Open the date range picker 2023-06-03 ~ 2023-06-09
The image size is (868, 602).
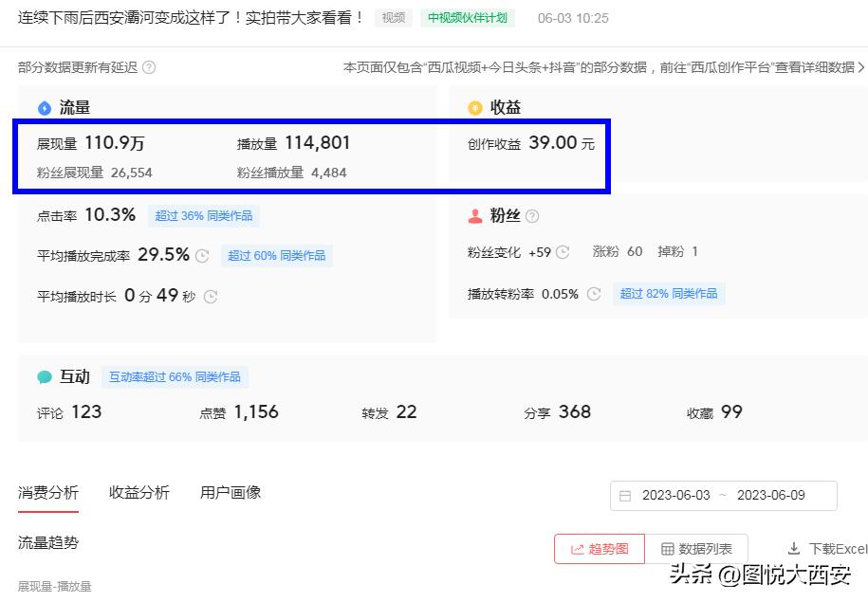point(724,495)
